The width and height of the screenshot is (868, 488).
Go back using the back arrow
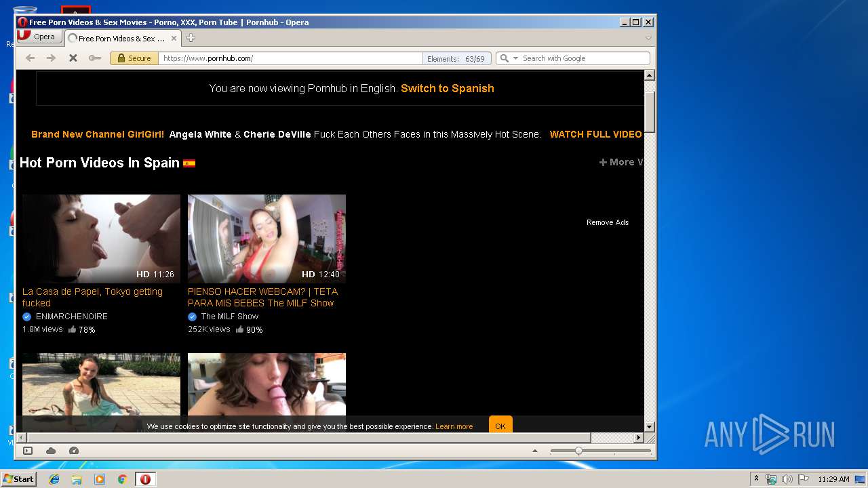click(30, 58)
